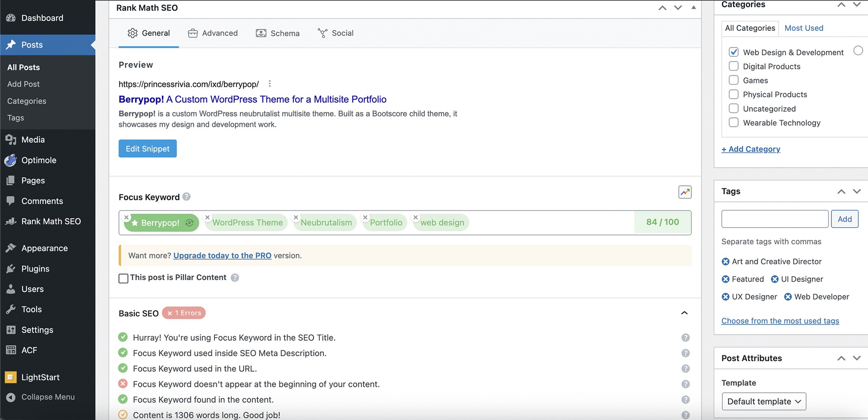Open the snippet URL three-dot menu

(270, 84)
